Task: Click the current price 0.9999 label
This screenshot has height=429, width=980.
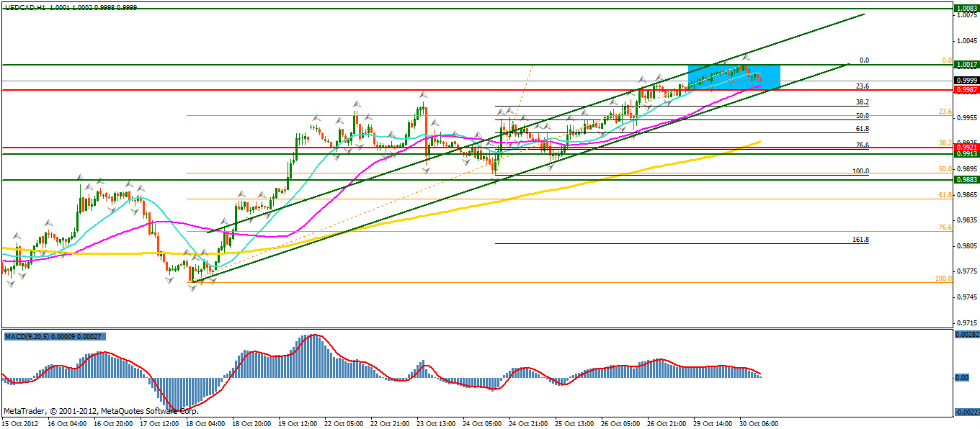Action: (965, 80)
